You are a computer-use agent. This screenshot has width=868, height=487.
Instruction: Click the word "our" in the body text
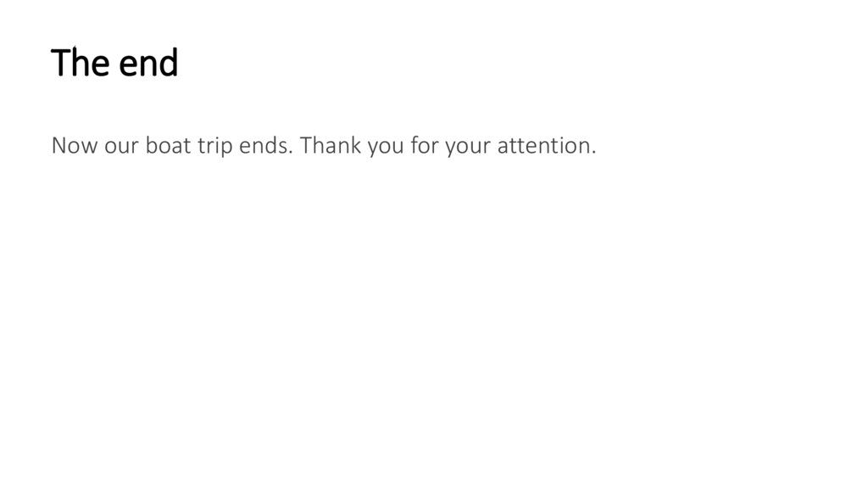(x=123, y=147)
